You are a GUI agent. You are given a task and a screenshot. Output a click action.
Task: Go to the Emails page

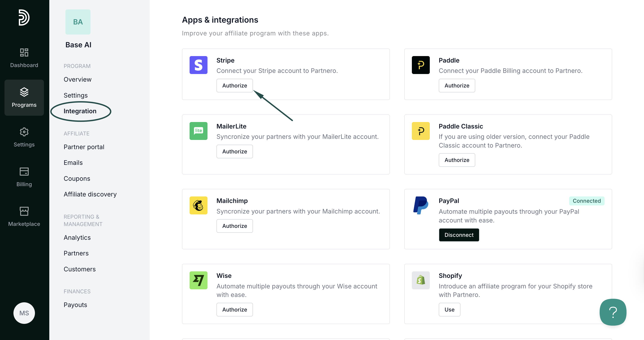click(73, 163)
